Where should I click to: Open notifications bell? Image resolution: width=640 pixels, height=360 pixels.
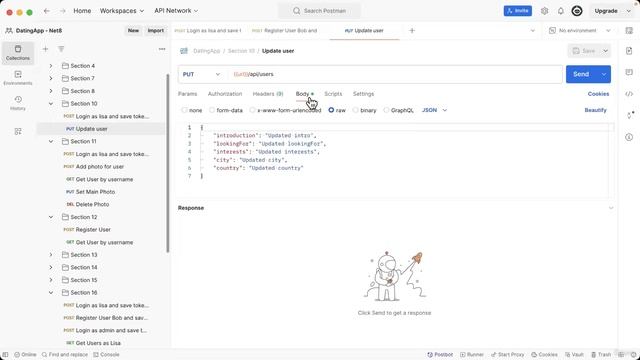point(561,11)
